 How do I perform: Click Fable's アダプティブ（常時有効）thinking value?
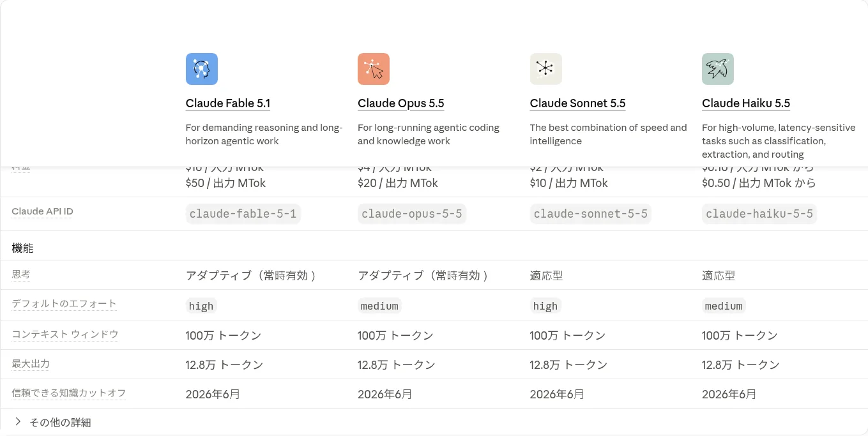coord(252,276)
